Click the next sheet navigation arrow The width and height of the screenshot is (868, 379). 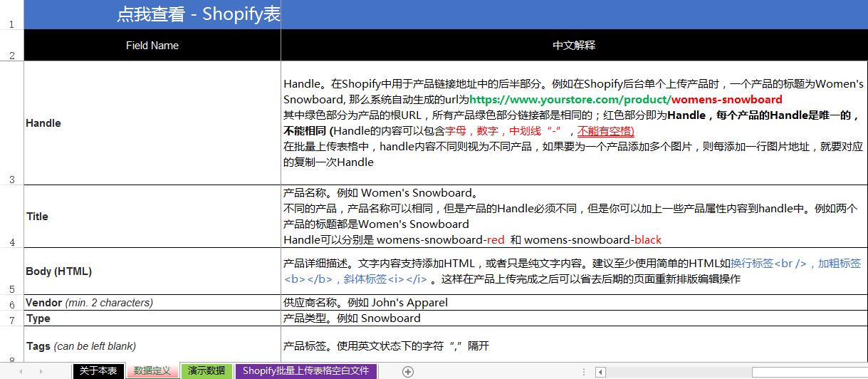click(41, 371)
